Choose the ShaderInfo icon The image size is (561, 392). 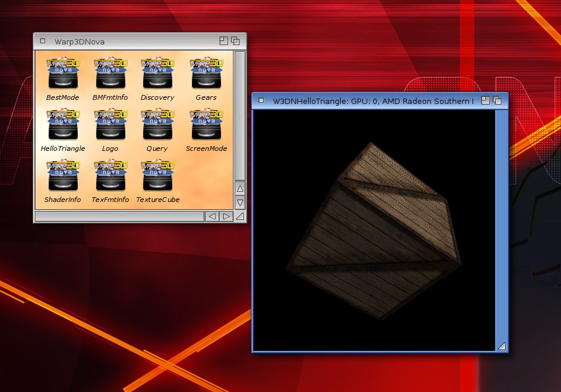63,175
